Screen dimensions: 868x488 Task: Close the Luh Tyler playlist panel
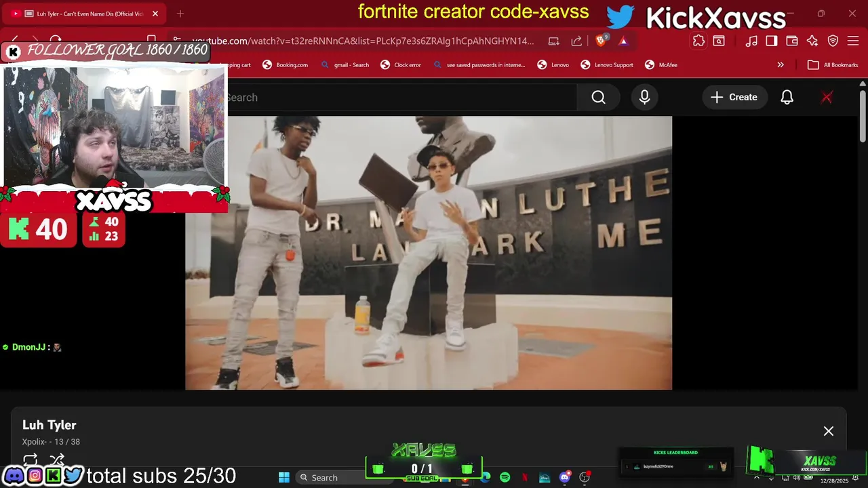(x=828, y=431)
